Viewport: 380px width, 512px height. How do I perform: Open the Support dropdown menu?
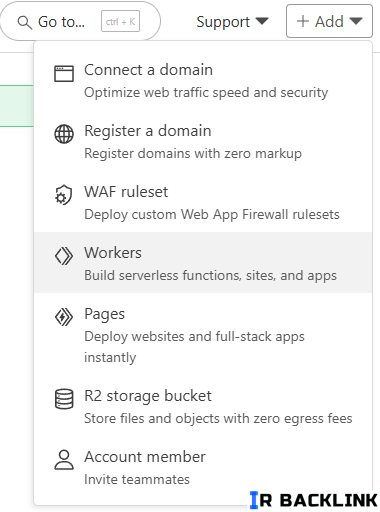232,22
